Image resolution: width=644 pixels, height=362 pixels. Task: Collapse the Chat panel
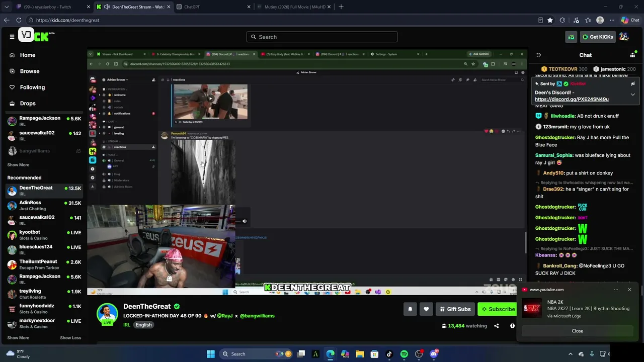click(x=538, y=55)
